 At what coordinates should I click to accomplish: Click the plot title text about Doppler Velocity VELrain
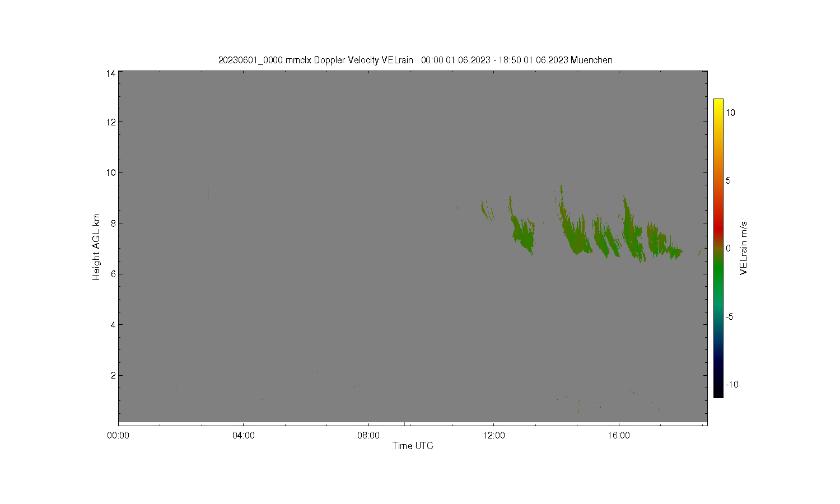(x=415, y=60)
